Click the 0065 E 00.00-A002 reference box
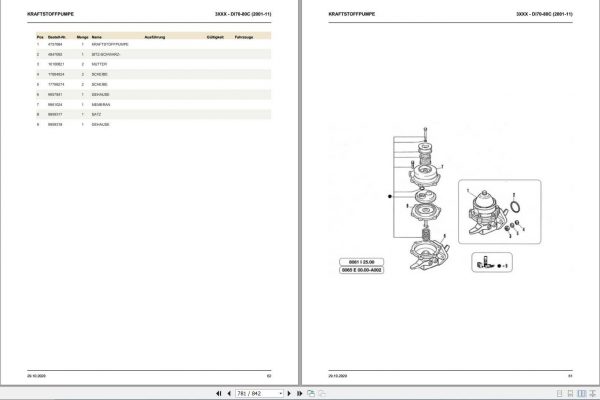The width and height of the screenshot is (600, 400). pyautogui.click(x=362, y=270)
